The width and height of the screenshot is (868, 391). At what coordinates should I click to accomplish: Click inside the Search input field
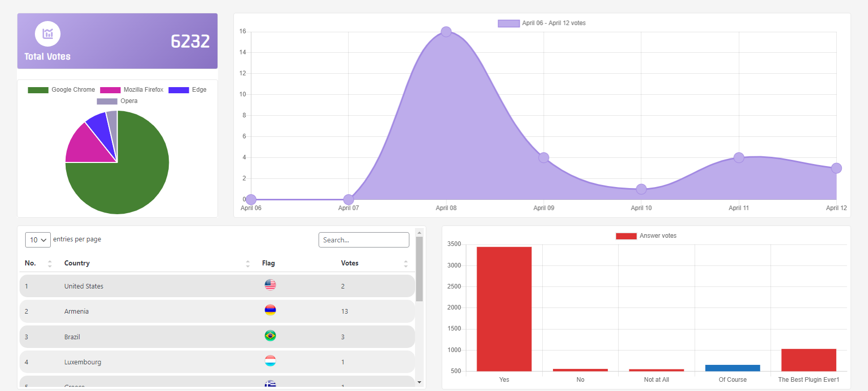click(x=364, y=240)
